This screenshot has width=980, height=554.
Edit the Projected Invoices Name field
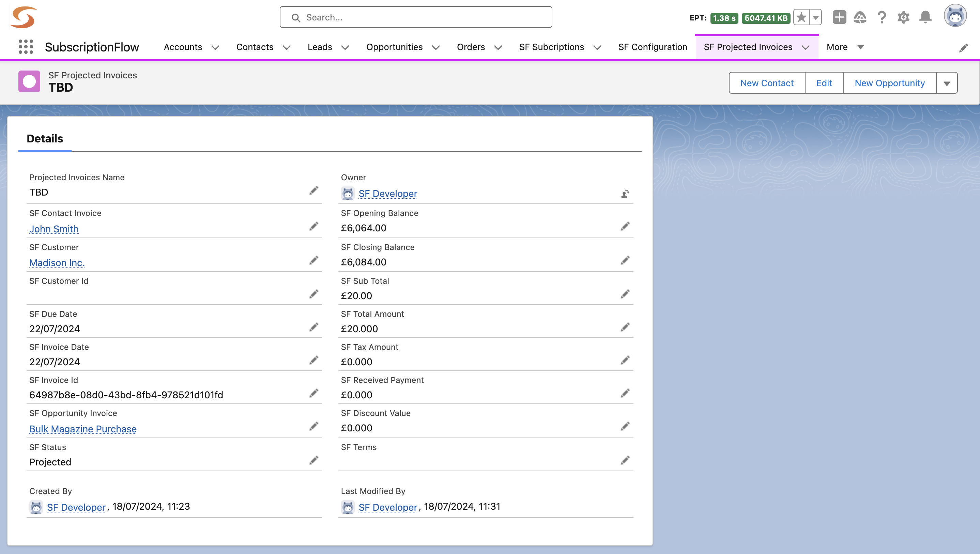tap(314, 190)
